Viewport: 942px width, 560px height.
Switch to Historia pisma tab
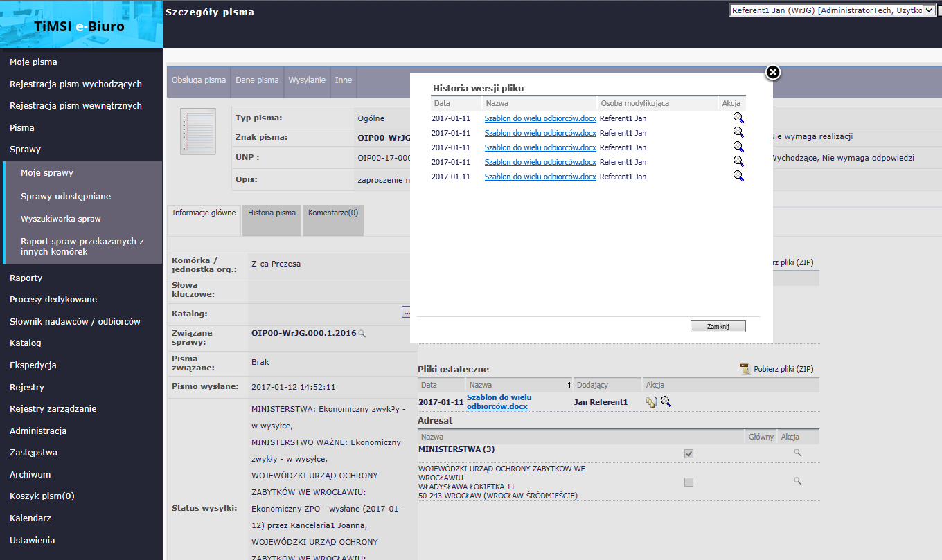pyautogui.click(x=272, y=213)
